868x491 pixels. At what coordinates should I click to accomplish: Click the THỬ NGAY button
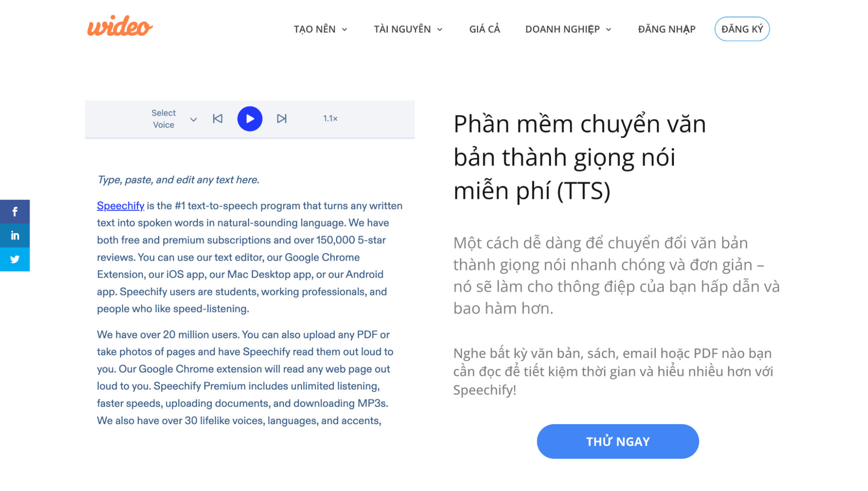coord(617,441)
